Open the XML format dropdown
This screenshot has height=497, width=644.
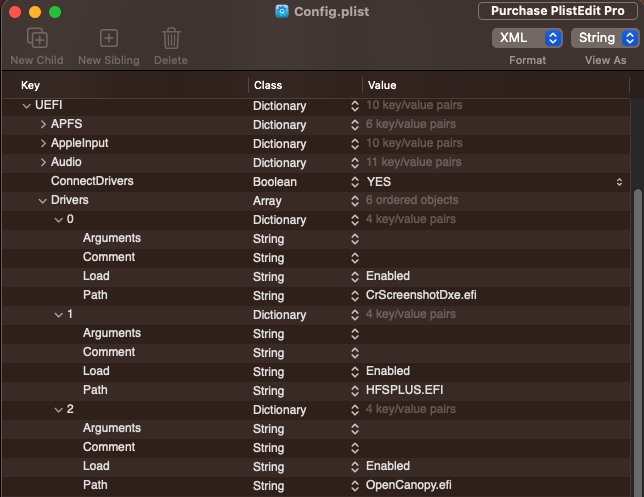(527, 38)
